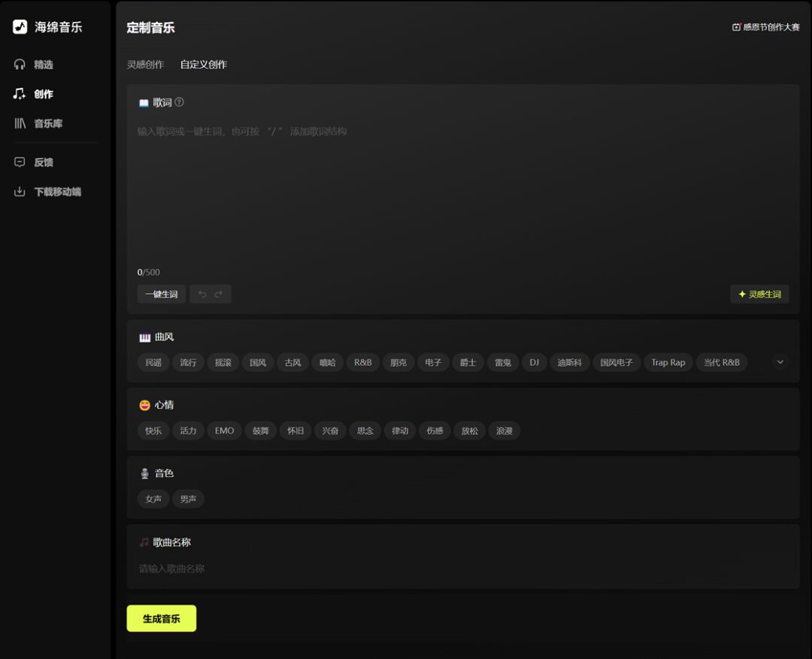Choose 女声 as the vocal timbre
The height and width of the screenshot is (659, 812).
coord(153,499)
